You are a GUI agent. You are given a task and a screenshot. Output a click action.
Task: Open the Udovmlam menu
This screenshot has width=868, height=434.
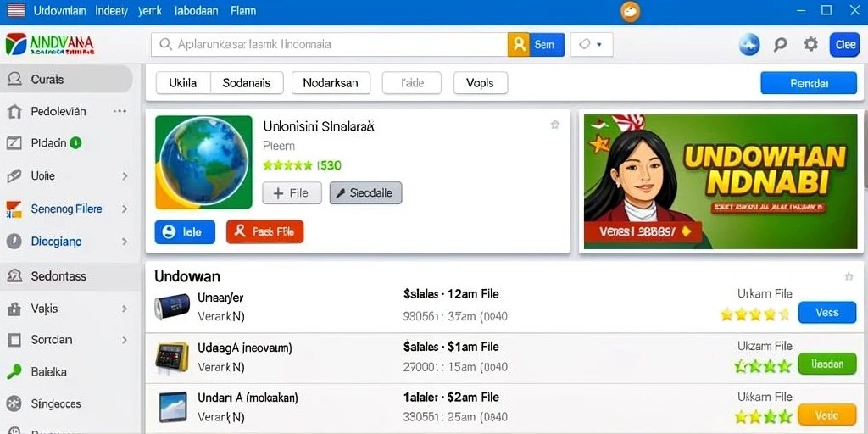pyautogui.click(x=59, y=10)
